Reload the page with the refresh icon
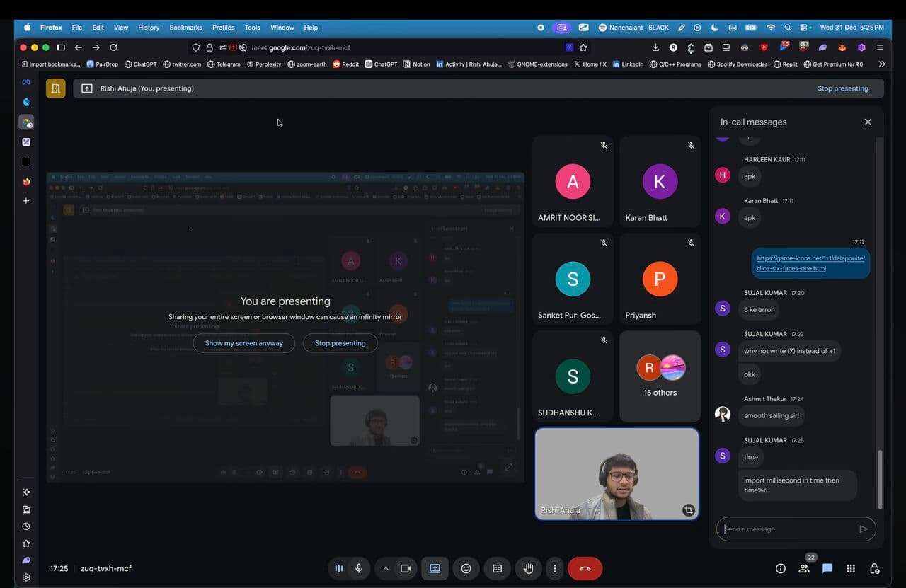This screenshot has height=588, width=906. click(113, 47)
